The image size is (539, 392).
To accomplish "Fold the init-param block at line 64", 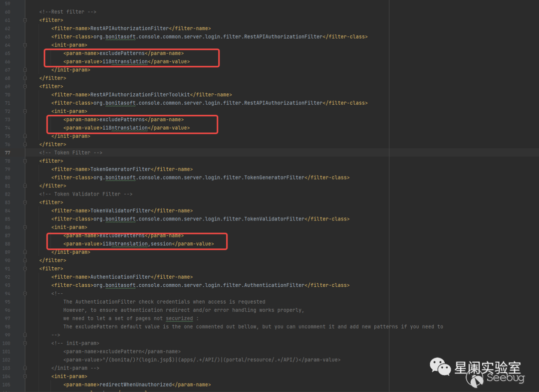I will (25, 45).
